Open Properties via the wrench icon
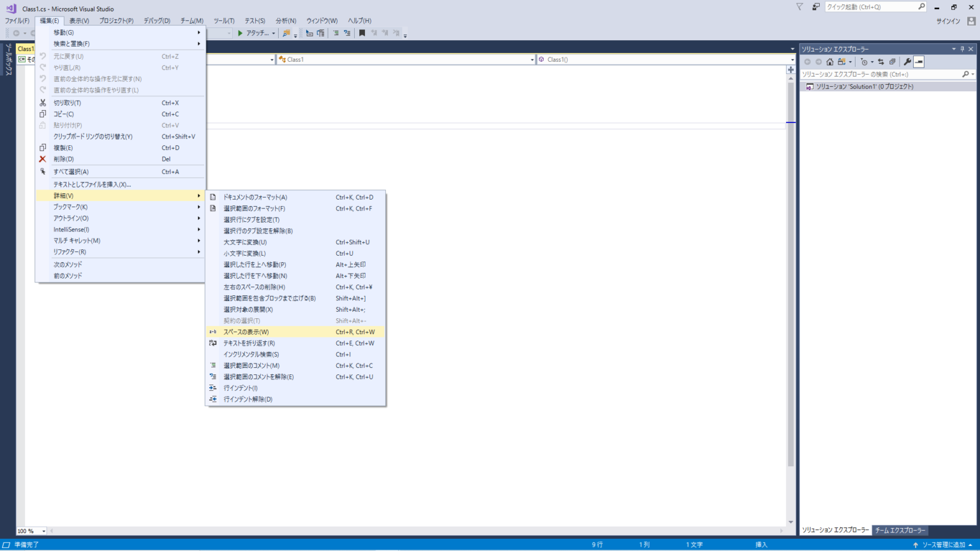The height and width of the screenshot is (551, 980). tap(907, 62)
